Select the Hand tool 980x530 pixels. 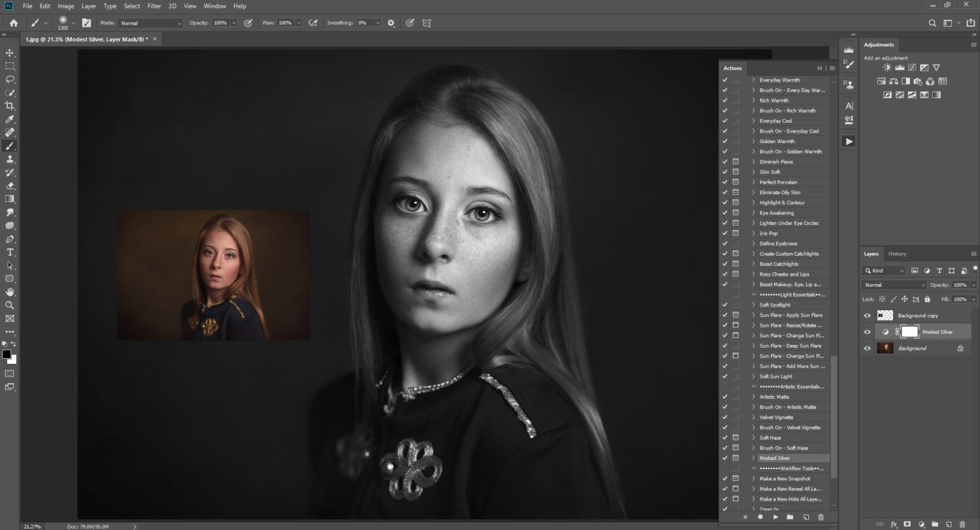pos(10,292)
